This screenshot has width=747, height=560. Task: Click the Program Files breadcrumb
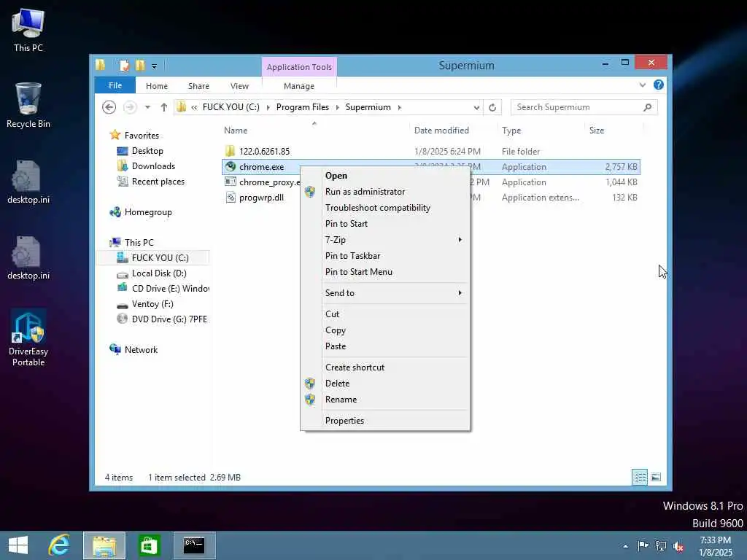pyautogui.click(x=303, y=107)
